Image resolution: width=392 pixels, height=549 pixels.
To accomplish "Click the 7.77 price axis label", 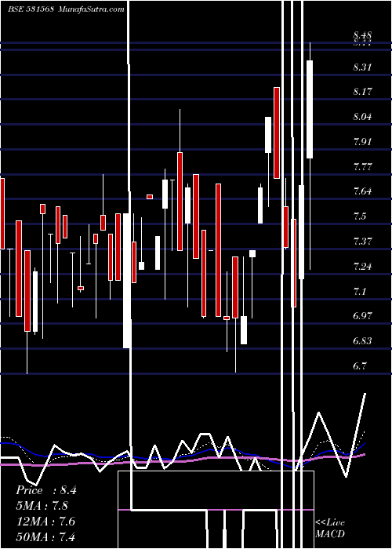I will pyautogui.click(x=362, y=166).
